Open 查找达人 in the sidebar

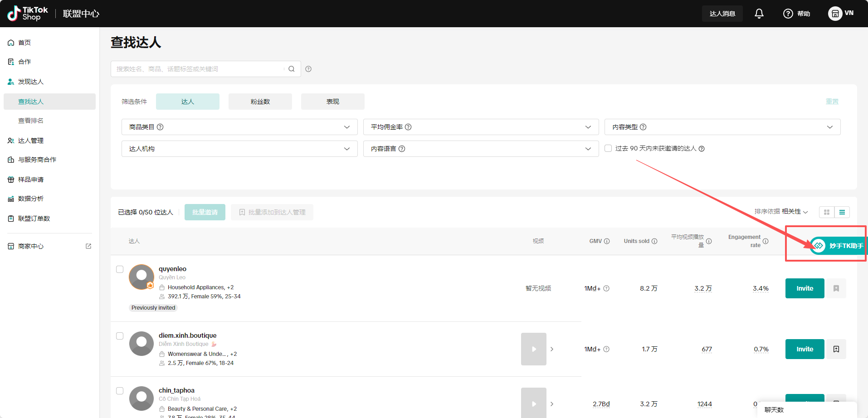[x=50, y=102]
